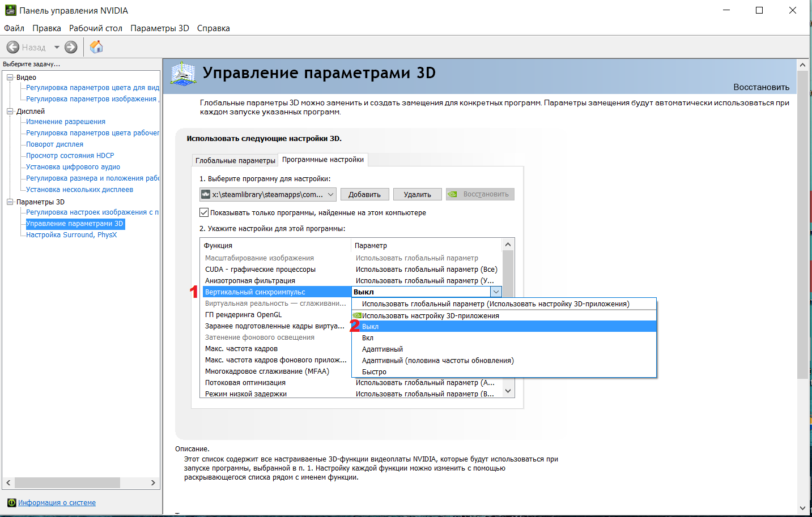This screenshot has height=517, width=812.
Task: Click the system information icon
Action: tap(11, 503)
